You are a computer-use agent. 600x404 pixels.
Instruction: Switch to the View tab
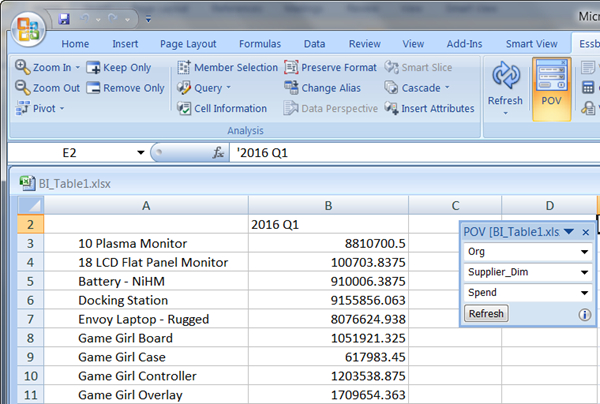413,44
